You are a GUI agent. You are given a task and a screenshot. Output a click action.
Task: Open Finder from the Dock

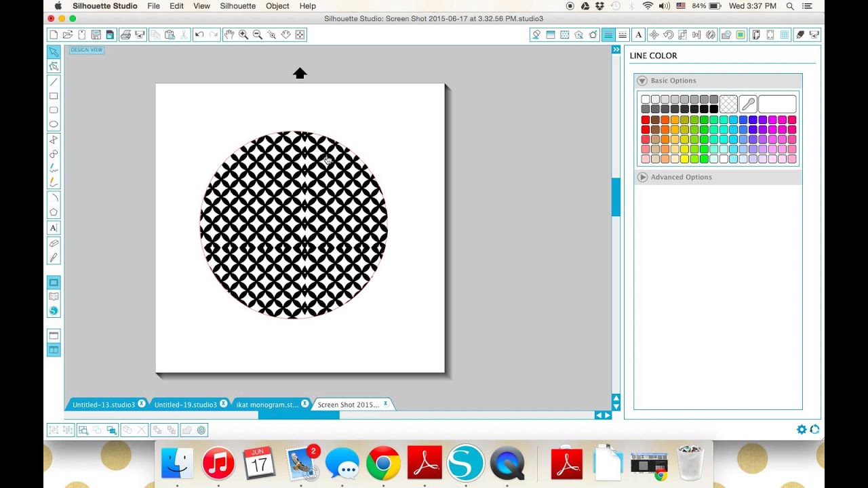[x=177, y=464]
